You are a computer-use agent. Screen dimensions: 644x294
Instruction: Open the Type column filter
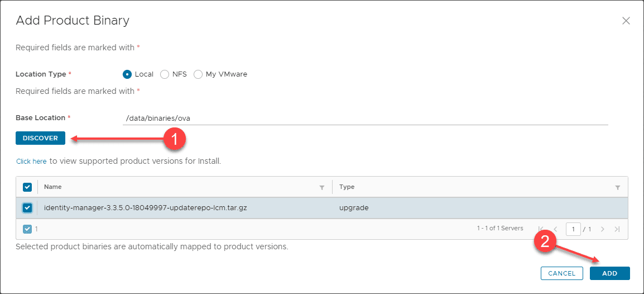click(x=618, y=187)
